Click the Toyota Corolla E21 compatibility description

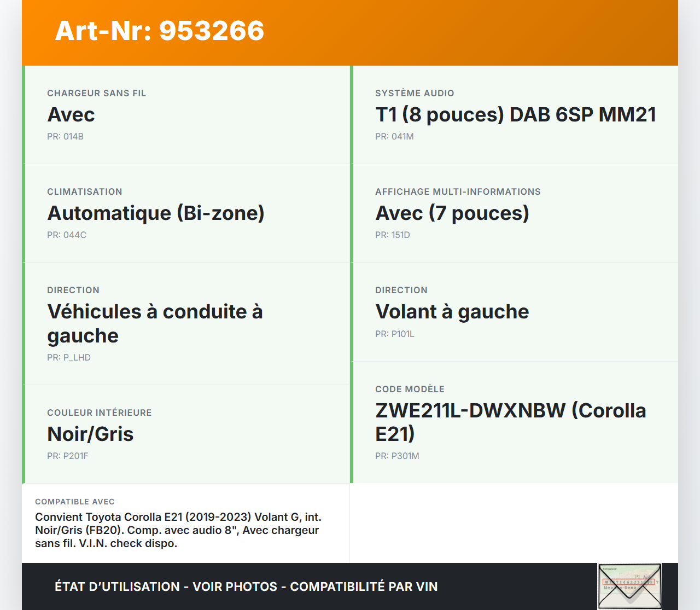point(178,530)
